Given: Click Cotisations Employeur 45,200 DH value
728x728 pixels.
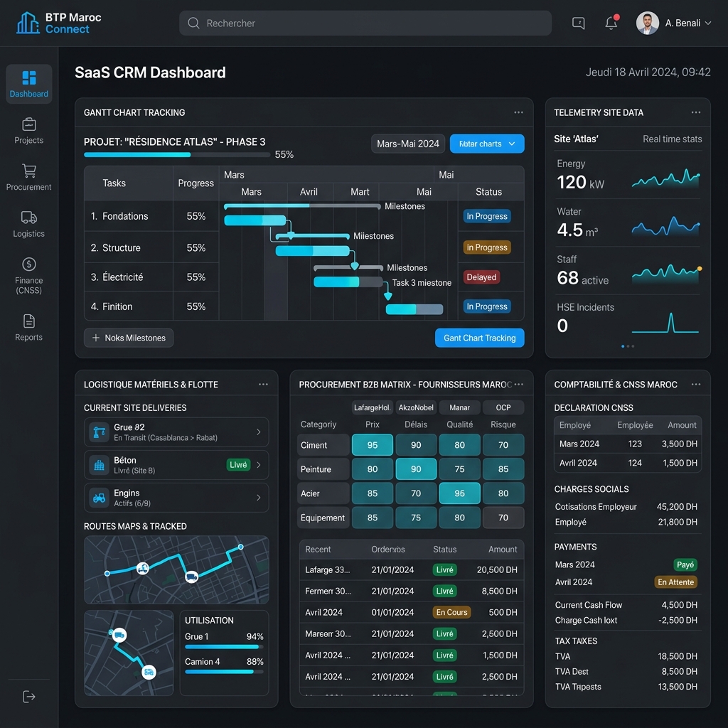Looking at the screenshot, I should click(677, 507).
